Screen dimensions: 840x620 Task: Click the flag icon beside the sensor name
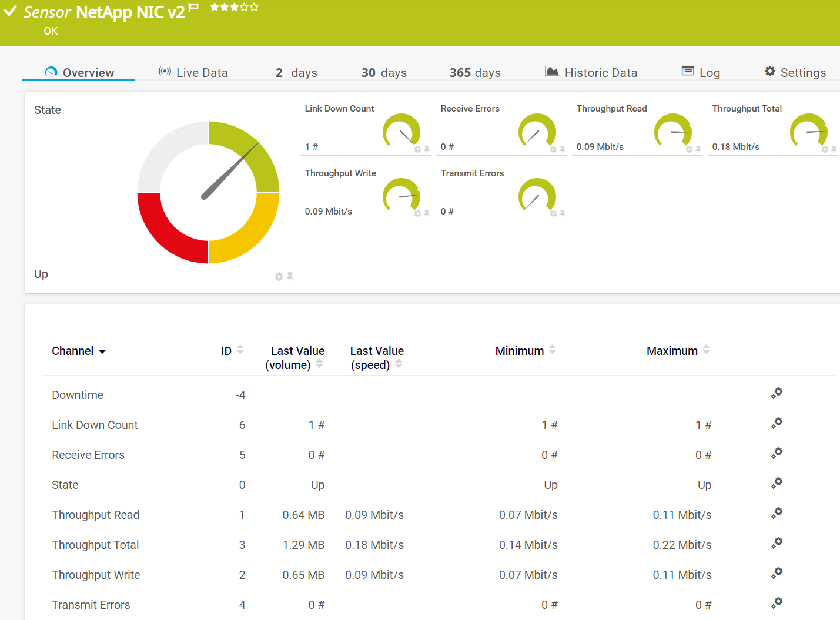pos(193,7)
